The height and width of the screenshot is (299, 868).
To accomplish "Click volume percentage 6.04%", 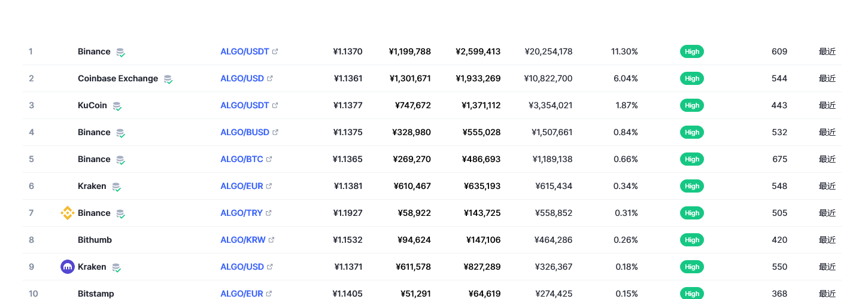I will point(626,78).
